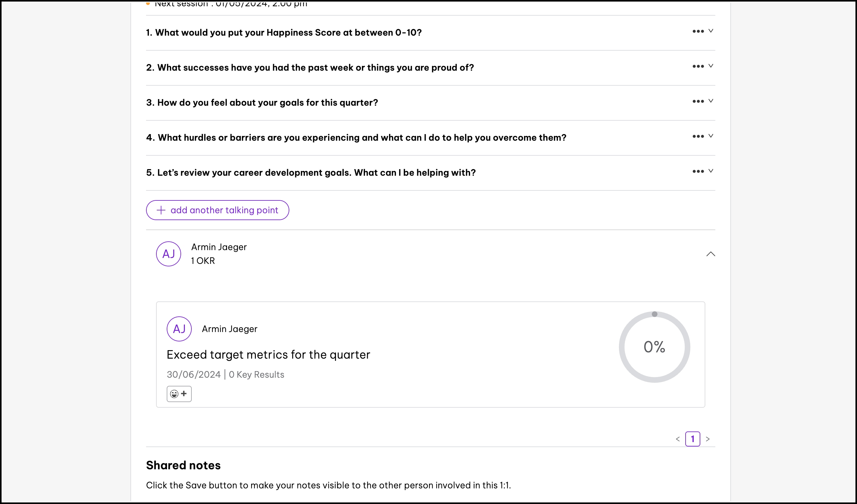Expand the quarter goals question chevron
The image size is (857, 504).
[x=711, y=101]
